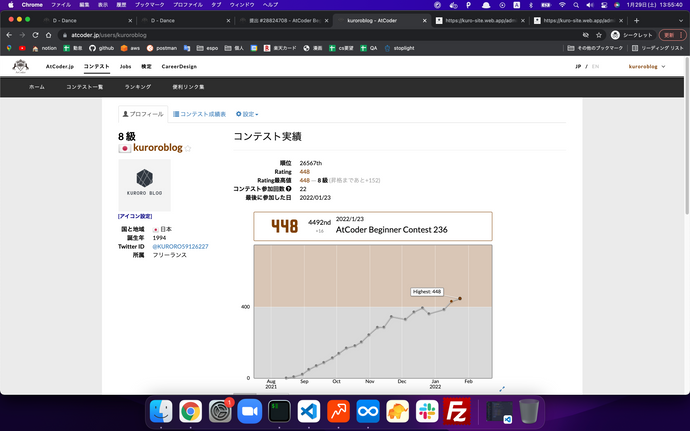Click コンテスト一覧 link
The height and width of the screenshot is (431, 690).
click(84, 87)
